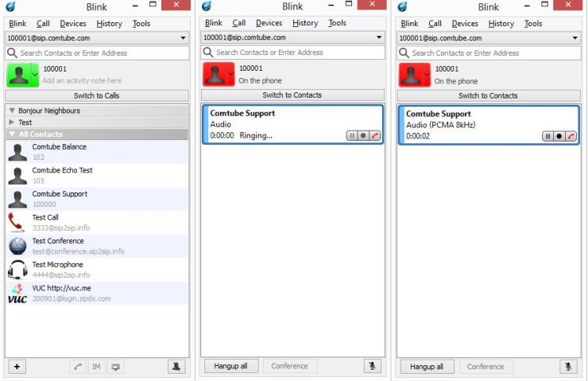The image size is (588, 381).
Task: Open the red presence status dropdown in the right window
Action: [427, 75]
